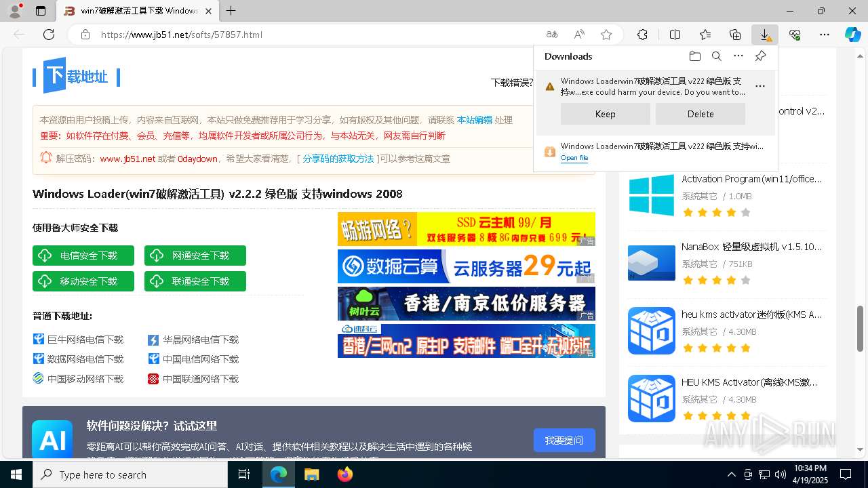
Task: Open Activation Program(win11/office) entry
Action: pyautogui.click(x=751, y=179)
